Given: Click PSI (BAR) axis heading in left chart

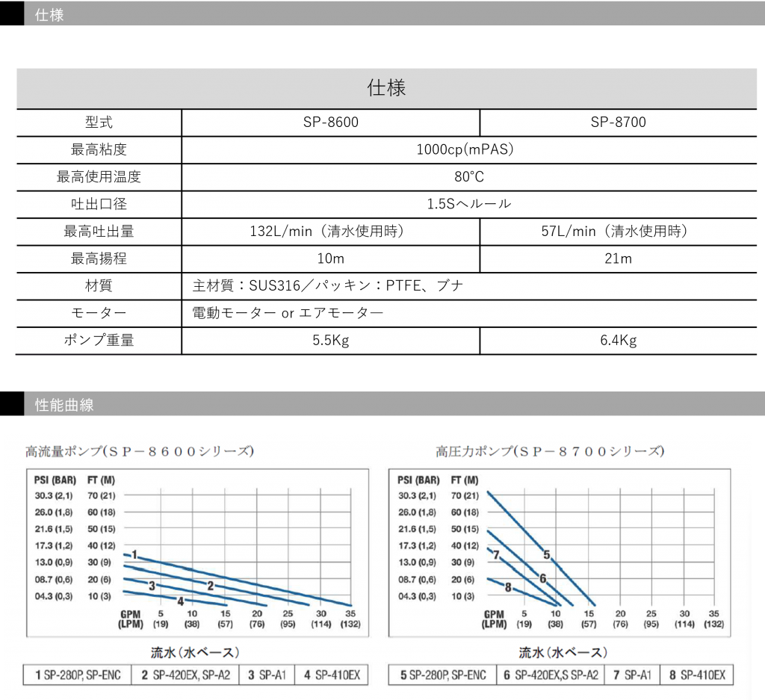Looking at the screenshot, I should point(55,480).
